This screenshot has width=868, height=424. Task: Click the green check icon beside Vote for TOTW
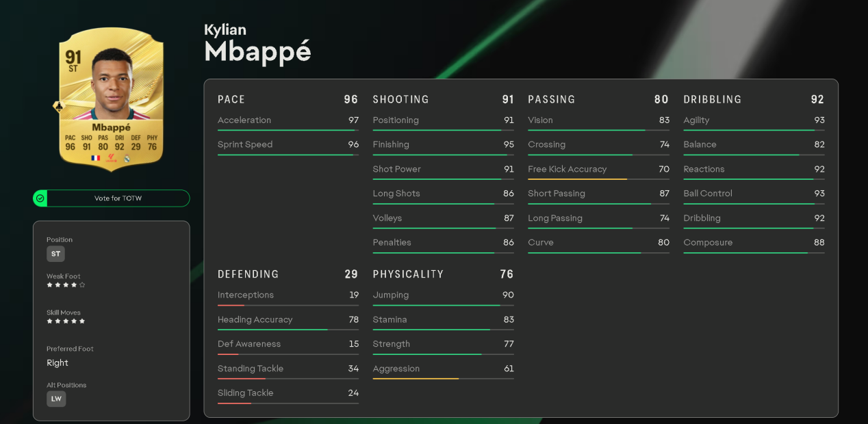pos(40,198)
